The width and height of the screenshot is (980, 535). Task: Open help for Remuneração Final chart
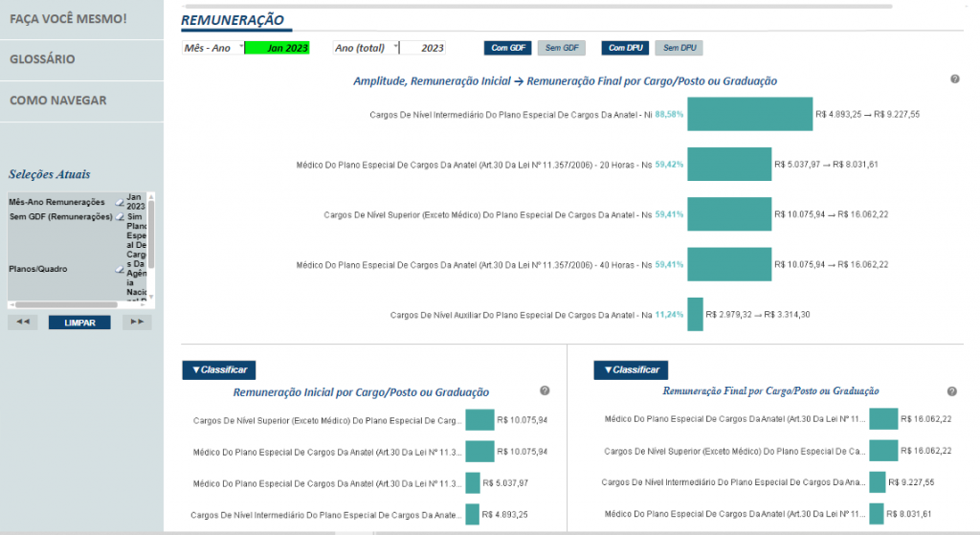(952, 391)
